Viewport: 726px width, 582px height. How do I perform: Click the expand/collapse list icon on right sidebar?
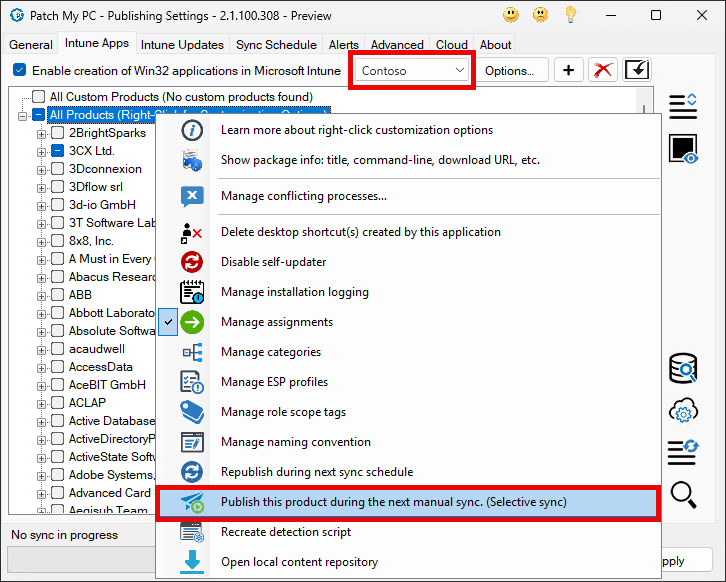[683, 106]
